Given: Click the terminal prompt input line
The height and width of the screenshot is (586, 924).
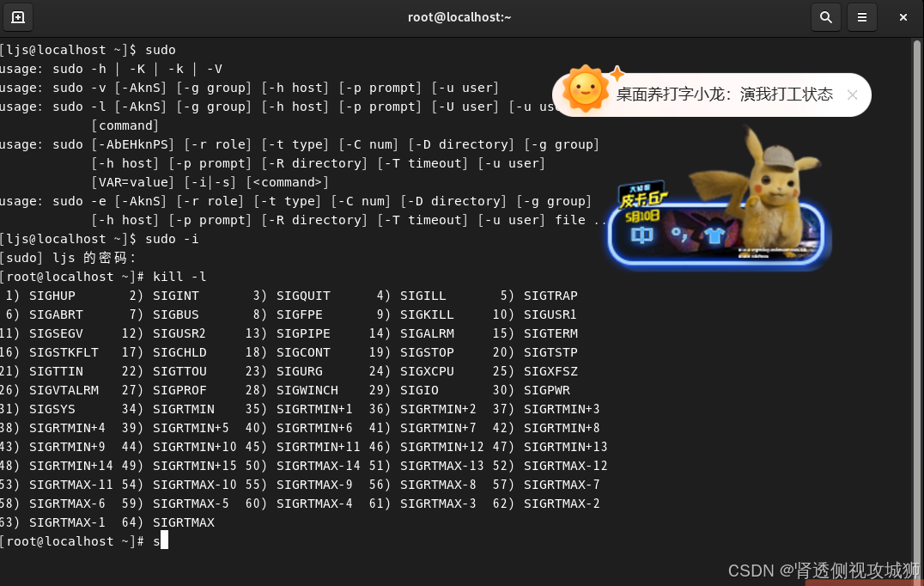Looking at the screenshot, I should [x=83, y=541].
